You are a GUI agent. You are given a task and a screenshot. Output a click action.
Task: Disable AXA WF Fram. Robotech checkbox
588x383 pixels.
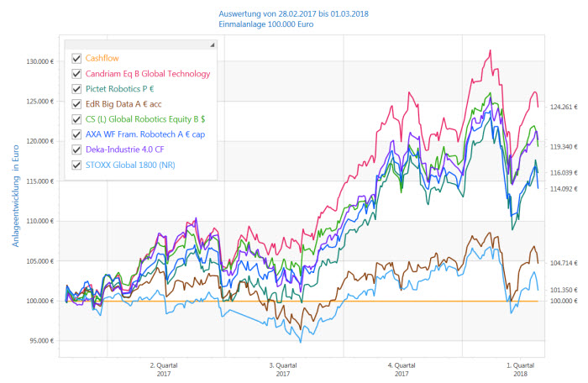[x=76, y=134]
